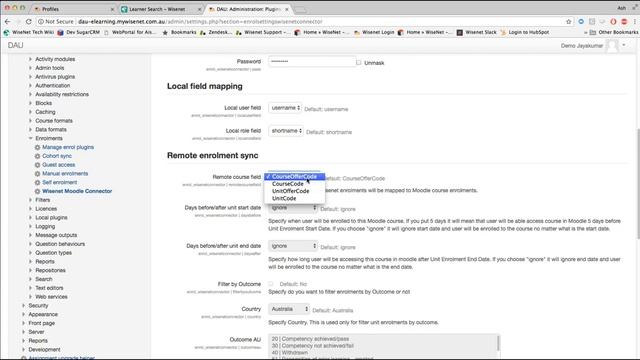Click the gear icon beside Manual enrolments
This screenshot has height=360, width=640.
(x=38, y=174)
